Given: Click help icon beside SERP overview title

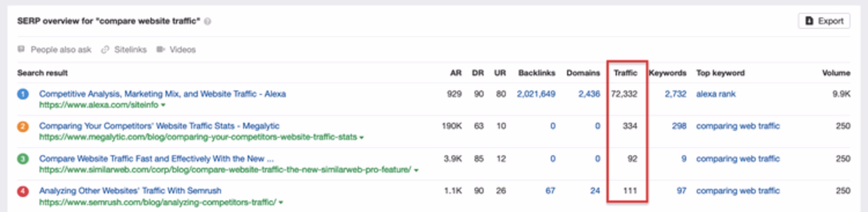Looking at the screenshot, I should tap(208, 21).
